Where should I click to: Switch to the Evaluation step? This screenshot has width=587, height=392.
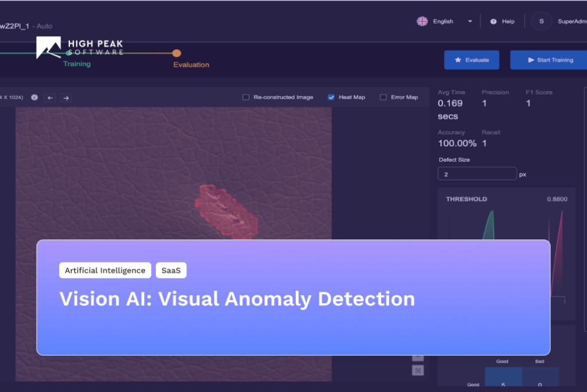tap(191, 65)
